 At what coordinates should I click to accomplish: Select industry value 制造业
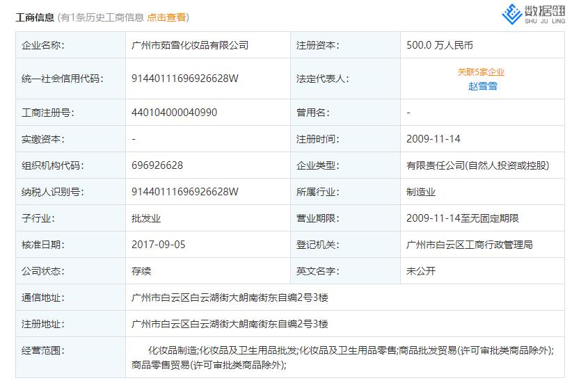[x=421, y=192]
